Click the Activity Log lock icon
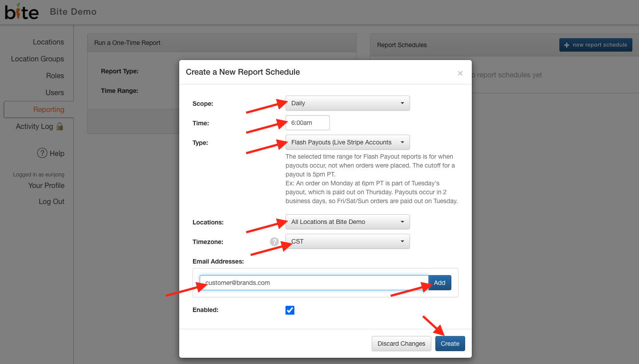 click(60, 126)
